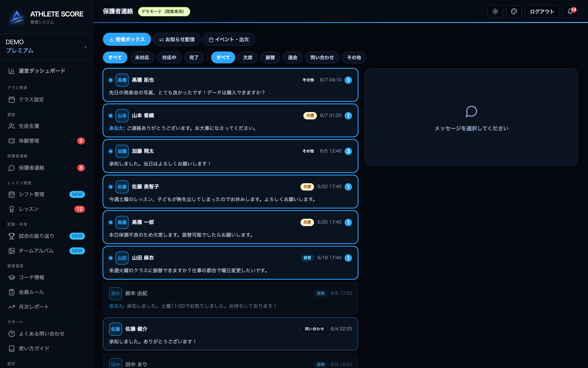Open シフト管理 in the sidebar

46,194
